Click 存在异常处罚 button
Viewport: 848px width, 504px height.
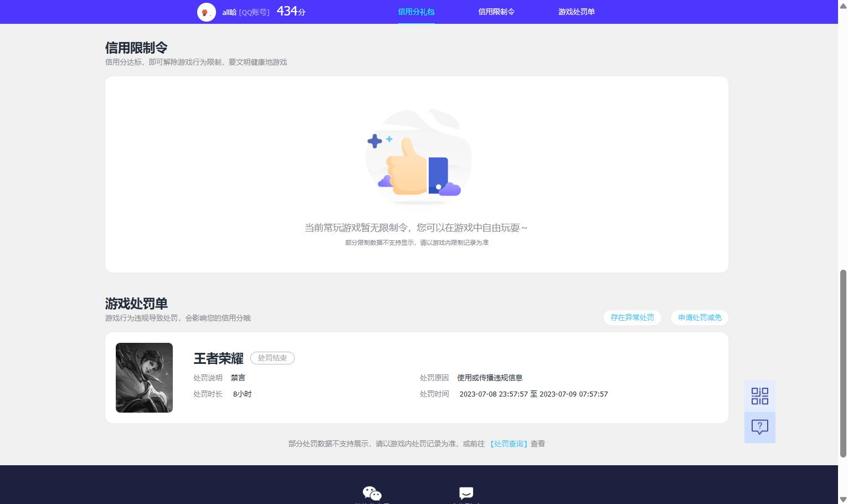632,317
